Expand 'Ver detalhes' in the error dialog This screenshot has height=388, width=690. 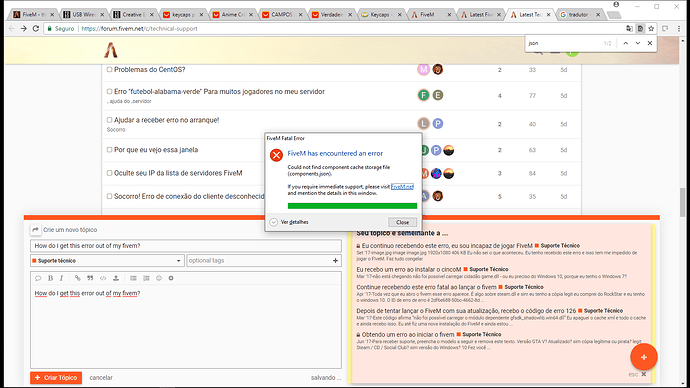pyautogui.click(x=289, y=222)
